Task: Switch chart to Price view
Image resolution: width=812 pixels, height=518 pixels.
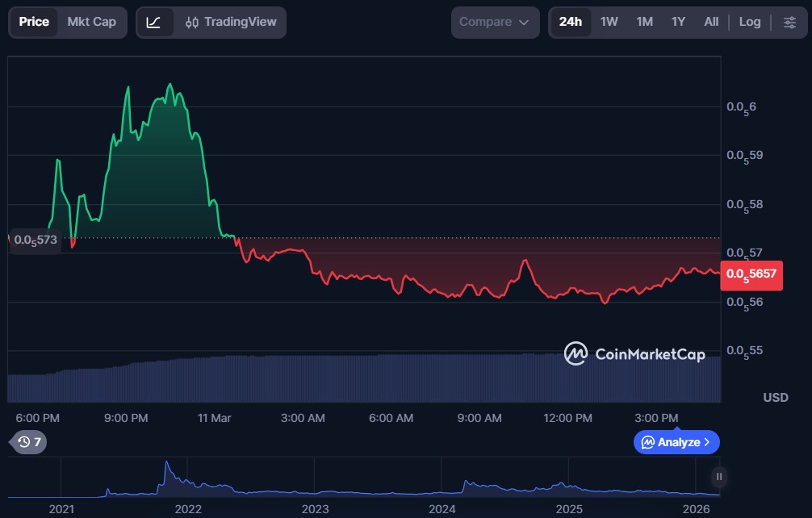Action: (x=34, y=22)
